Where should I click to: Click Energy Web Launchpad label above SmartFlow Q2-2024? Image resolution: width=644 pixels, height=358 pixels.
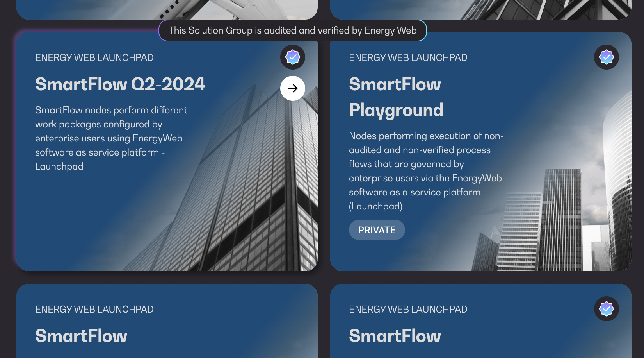pos(94,58)
